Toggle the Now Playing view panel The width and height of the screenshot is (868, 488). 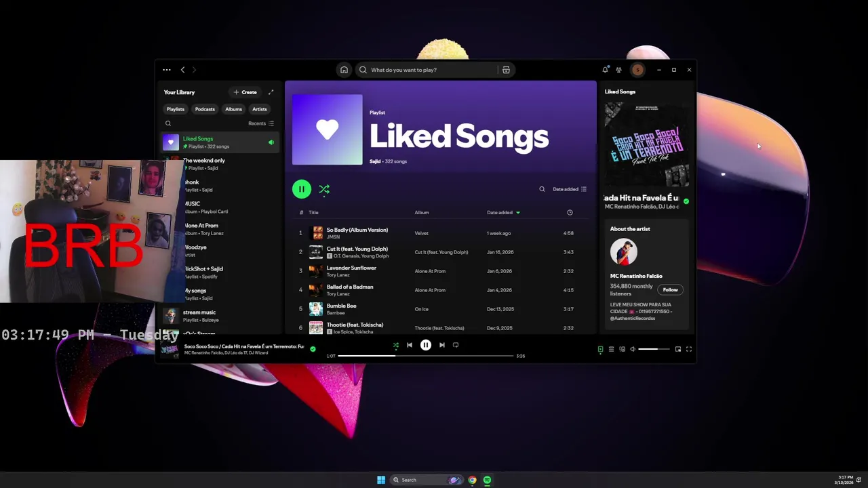pyautogui.click(x=600, y=349)
